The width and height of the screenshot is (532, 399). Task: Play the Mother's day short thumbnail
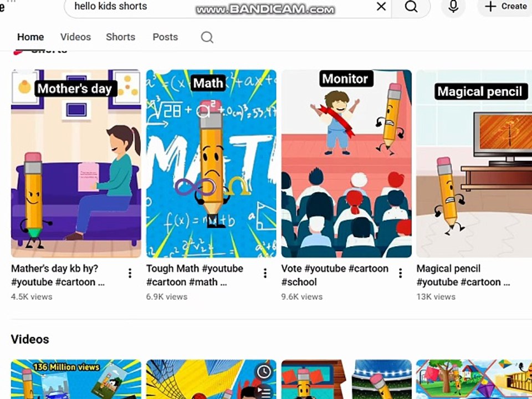click(x=76, y=163)
